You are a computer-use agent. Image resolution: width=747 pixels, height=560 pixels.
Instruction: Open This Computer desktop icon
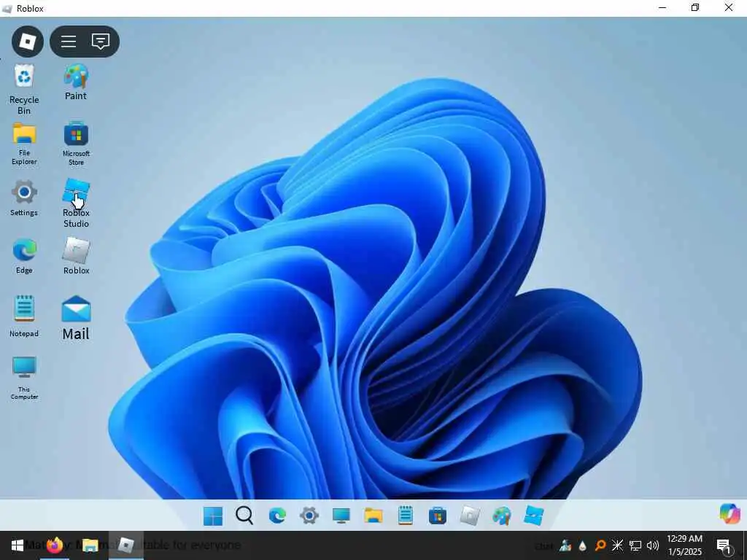coord(24,378)
